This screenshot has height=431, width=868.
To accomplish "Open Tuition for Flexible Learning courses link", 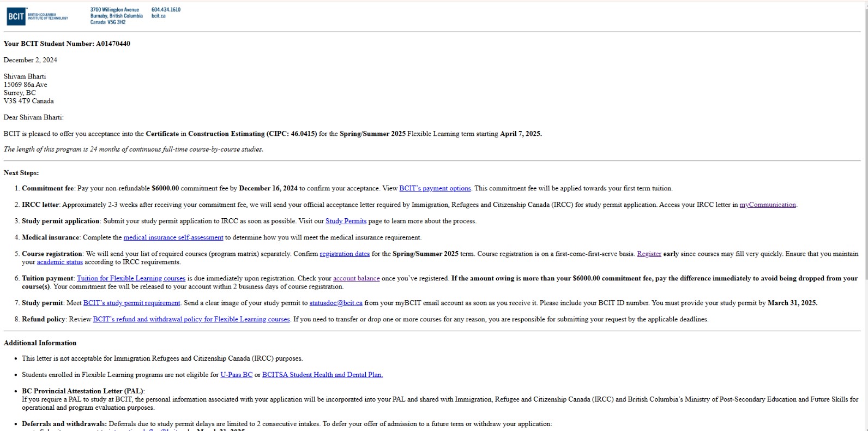I will 131,278.
